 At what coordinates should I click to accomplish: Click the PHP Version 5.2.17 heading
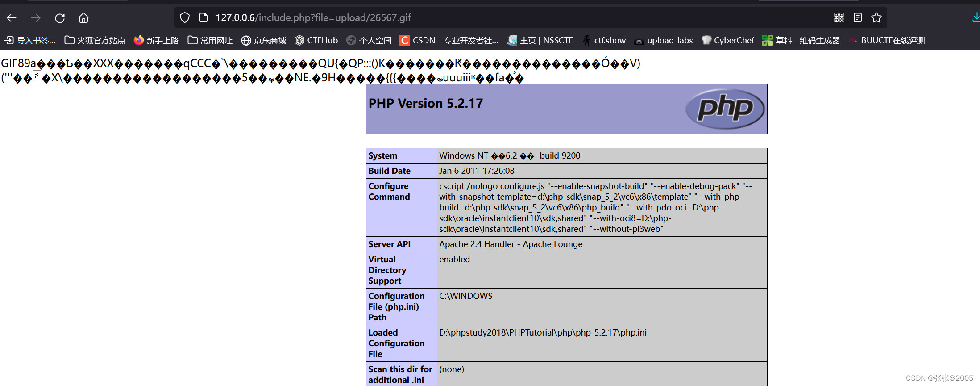(426, 103)
